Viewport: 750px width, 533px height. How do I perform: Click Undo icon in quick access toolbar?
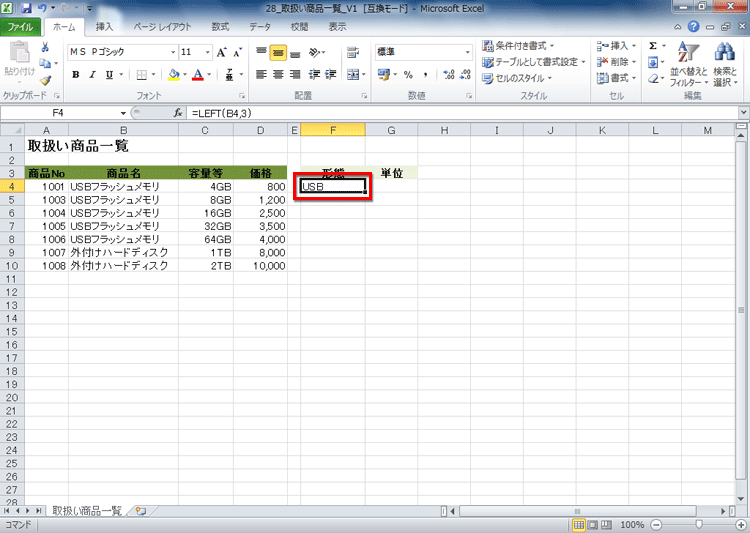[42, 8]
